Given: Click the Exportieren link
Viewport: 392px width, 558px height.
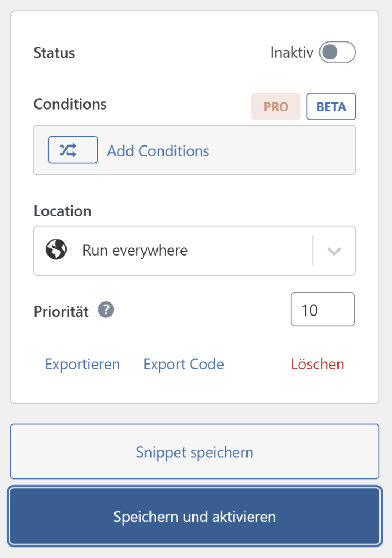Looking at the screenshot, I should [82, 364].
